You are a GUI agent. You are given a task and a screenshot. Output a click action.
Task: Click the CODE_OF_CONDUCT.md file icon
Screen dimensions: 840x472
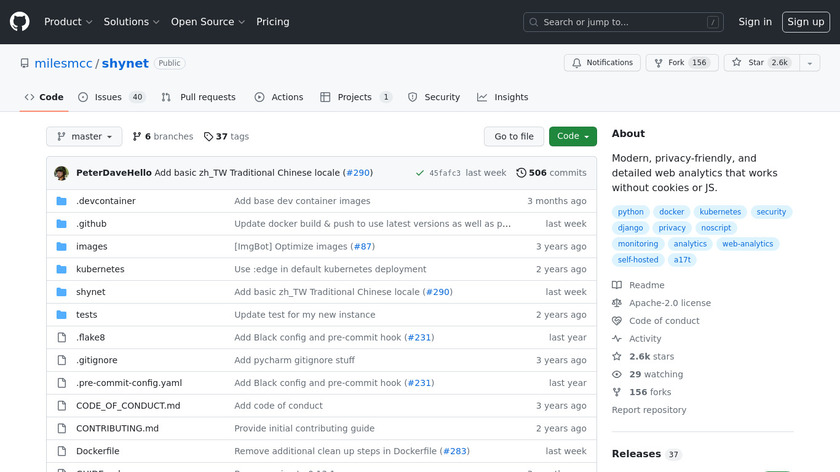click(62, 406)
